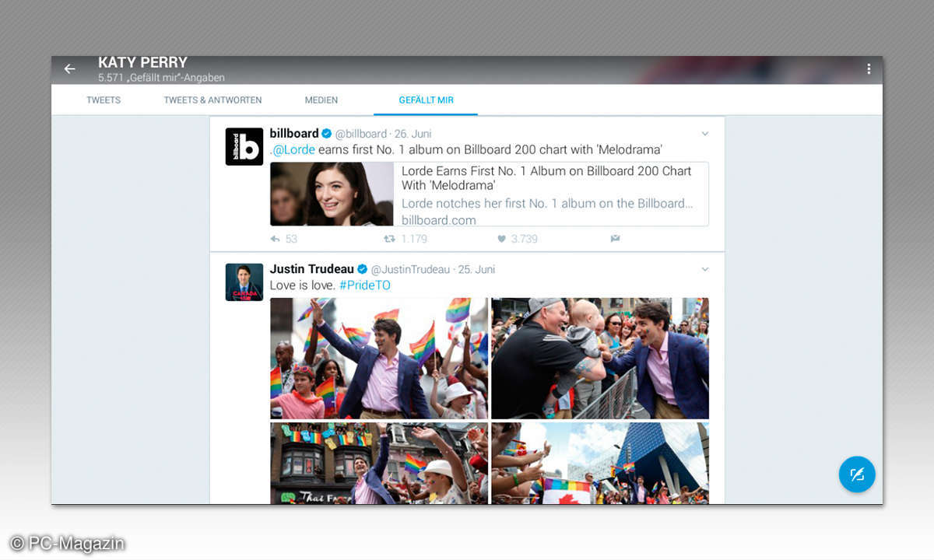Image resolution: width=934 pixels, height=560 pixels.
Task: Open the @Lorde mention link
Action: (293, 149)
